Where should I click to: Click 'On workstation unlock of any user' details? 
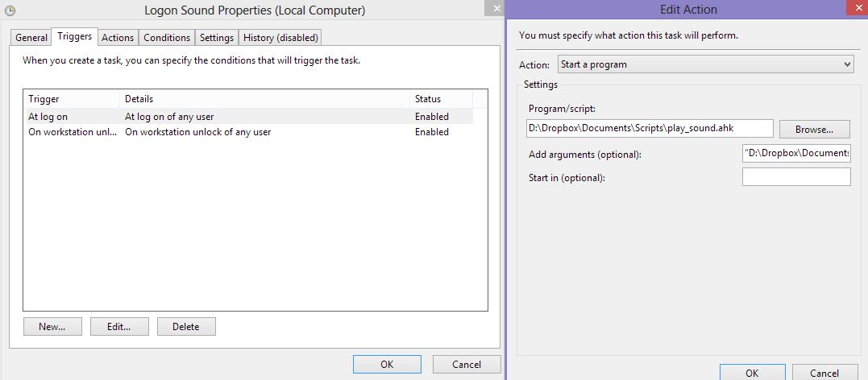[198, 132]
